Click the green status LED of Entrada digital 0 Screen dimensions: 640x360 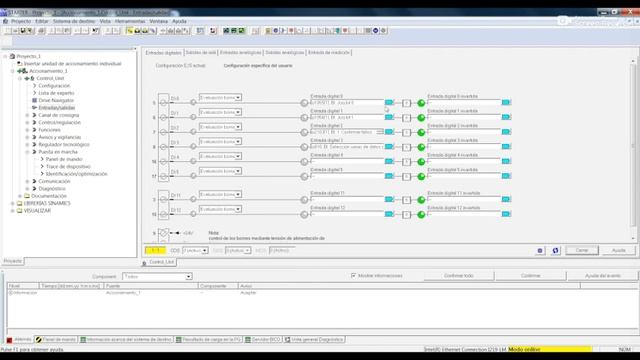tap(421, 103)
